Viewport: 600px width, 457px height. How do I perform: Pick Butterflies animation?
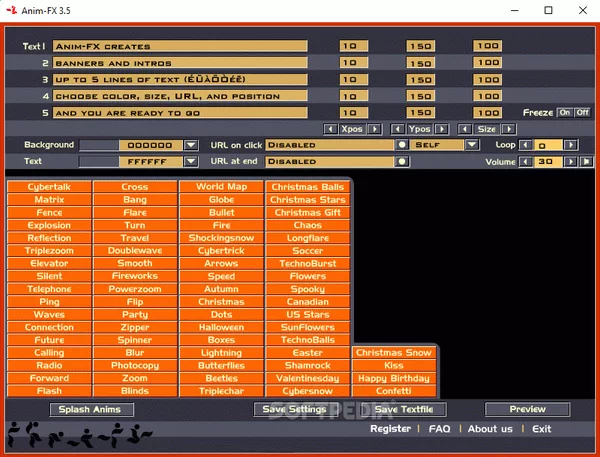pos(222,366)
